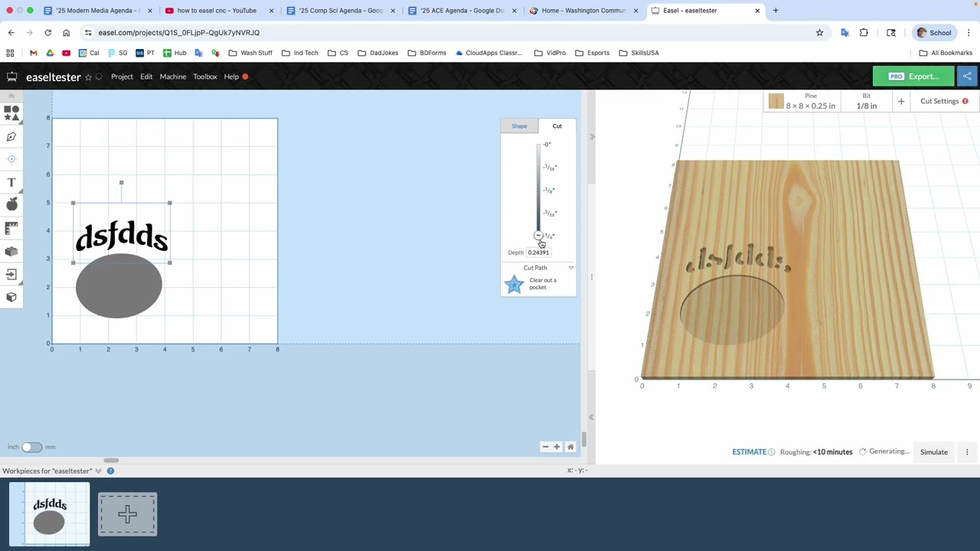
Task: Open the Project menu
Action: 122,77
